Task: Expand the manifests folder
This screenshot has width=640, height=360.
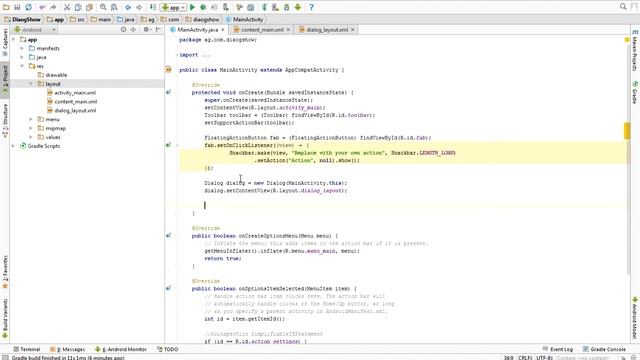Action: coord(22,48)
